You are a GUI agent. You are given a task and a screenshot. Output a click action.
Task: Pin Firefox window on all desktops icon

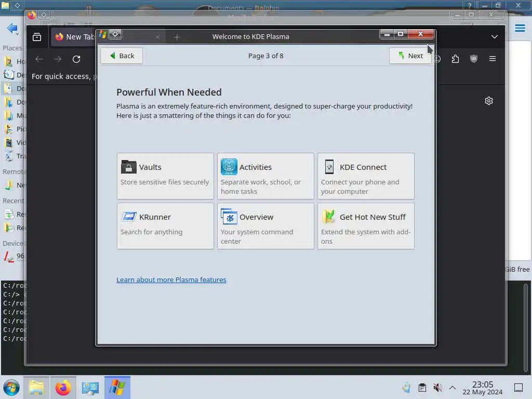tap(44, 15)
